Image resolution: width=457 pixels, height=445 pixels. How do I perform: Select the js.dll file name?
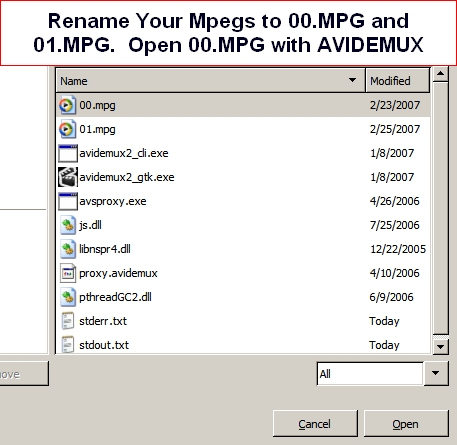click(90, 225)
